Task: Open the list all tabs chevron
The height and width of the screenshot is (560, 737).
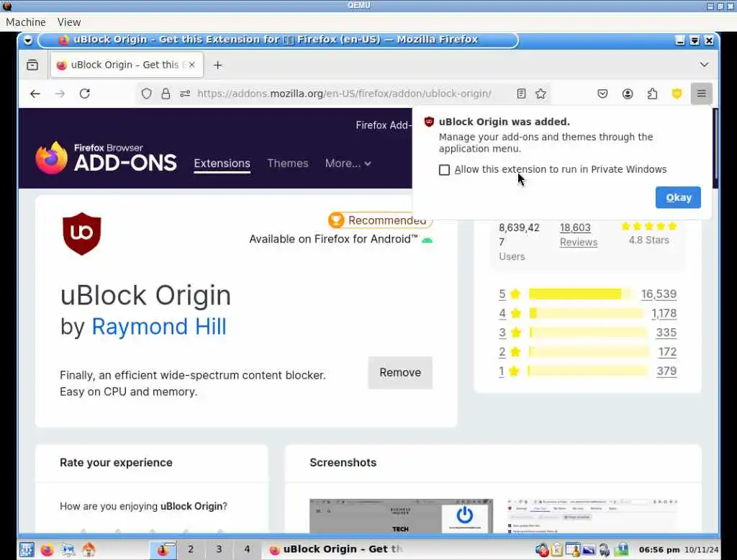Action: [704, 65]
